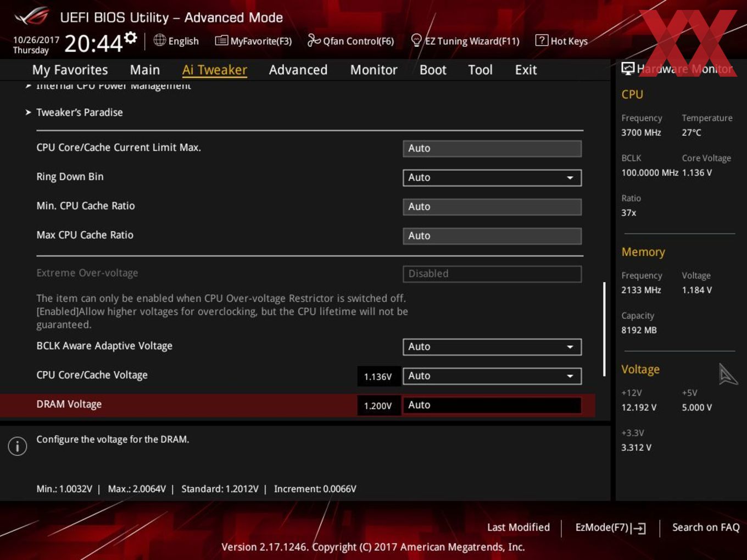This screenshot has height=560, width=747.
Task: Open clock settings gear icon
Action: (130, 37)
